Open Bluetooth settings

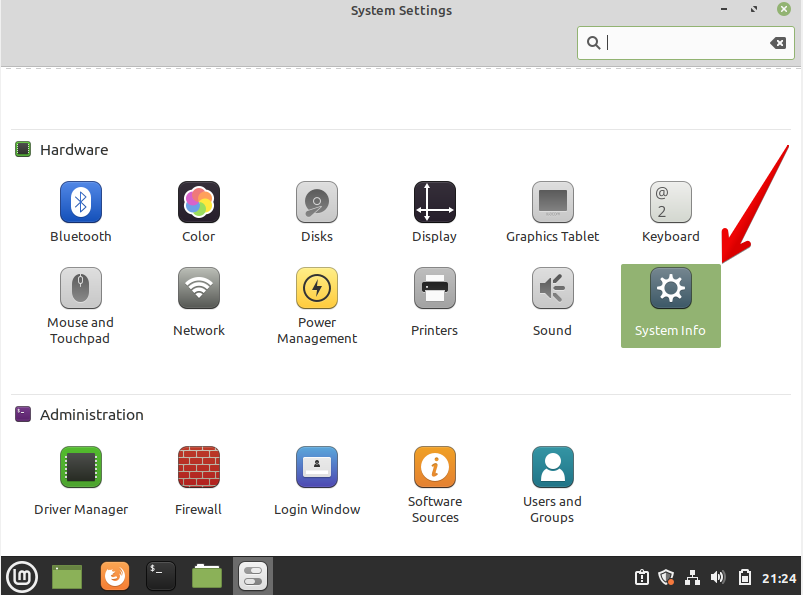81,212
